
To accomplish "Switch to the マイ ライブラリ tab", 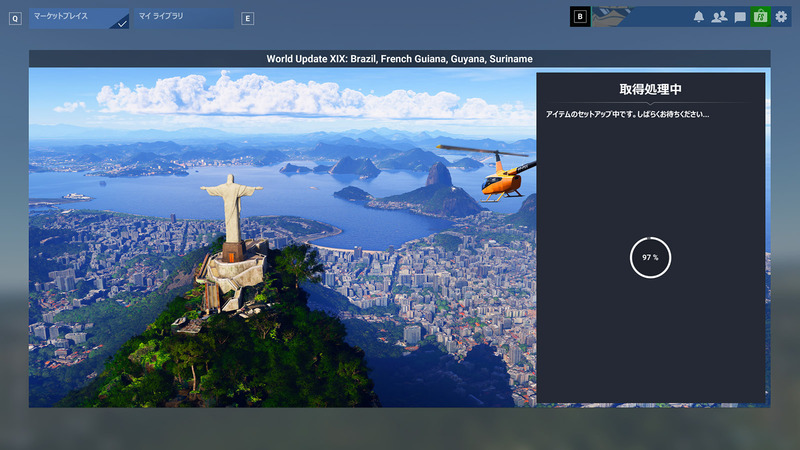I will coord(184,18).
